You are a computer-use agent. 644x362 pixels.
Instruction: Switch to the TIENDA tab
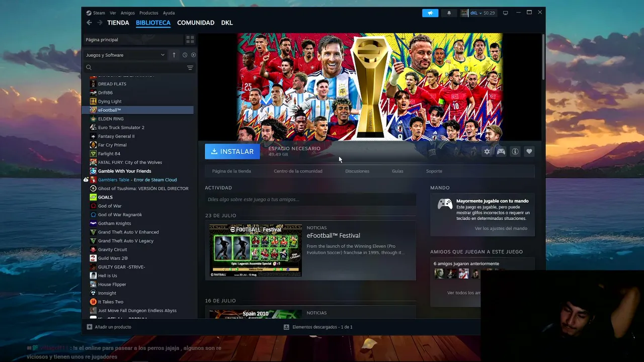coord(118,23)
